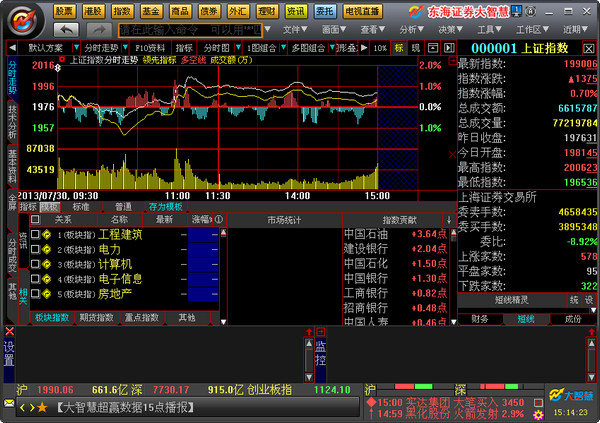The height and width of the screenshot is (423, 600).
Task: Click the 电视直播 button
Action: click(362, 11)
